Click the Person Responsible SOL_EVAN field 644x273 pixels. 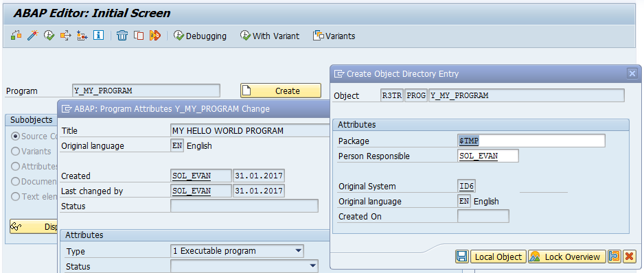tap(488, 156)
